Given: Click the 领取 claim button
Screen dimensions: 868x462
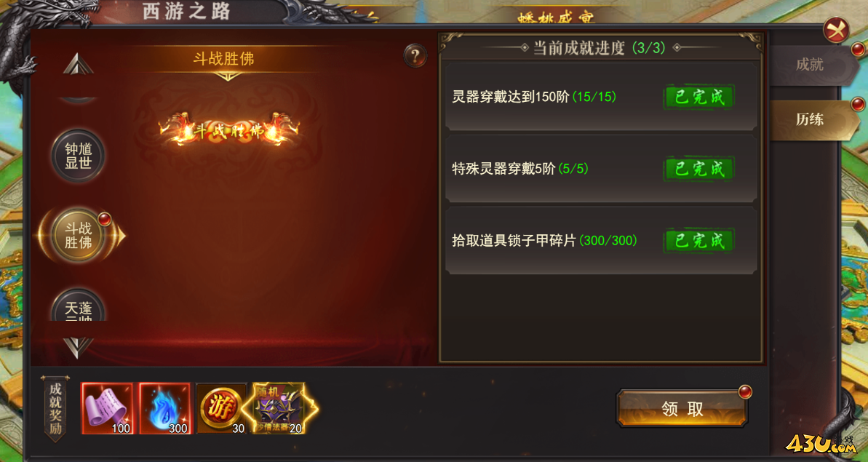Looking at the screenshot, I should pos(682,408).
